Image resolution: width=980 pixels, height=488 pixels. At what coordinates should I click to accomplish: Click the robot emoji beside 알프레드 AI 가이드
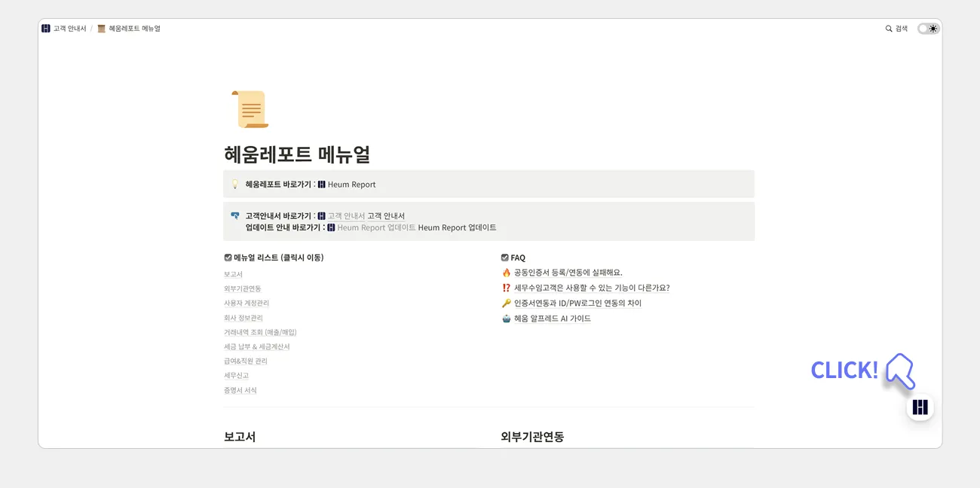(x=506, y=319)
